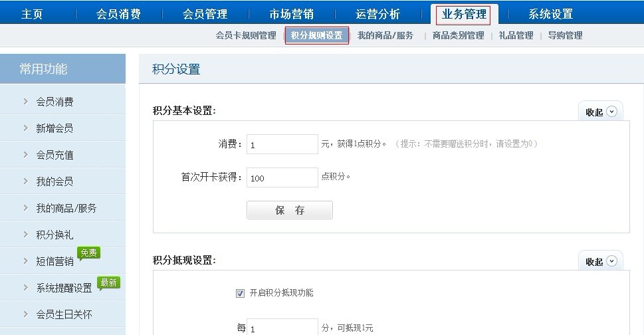Open 会员充值 in the sidebar
Viewport: 644px width, 335px height.
54,155
